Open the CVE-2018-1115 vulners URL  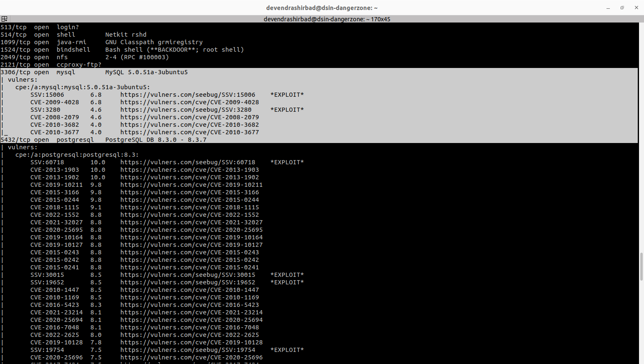click(x=190, y=207)
